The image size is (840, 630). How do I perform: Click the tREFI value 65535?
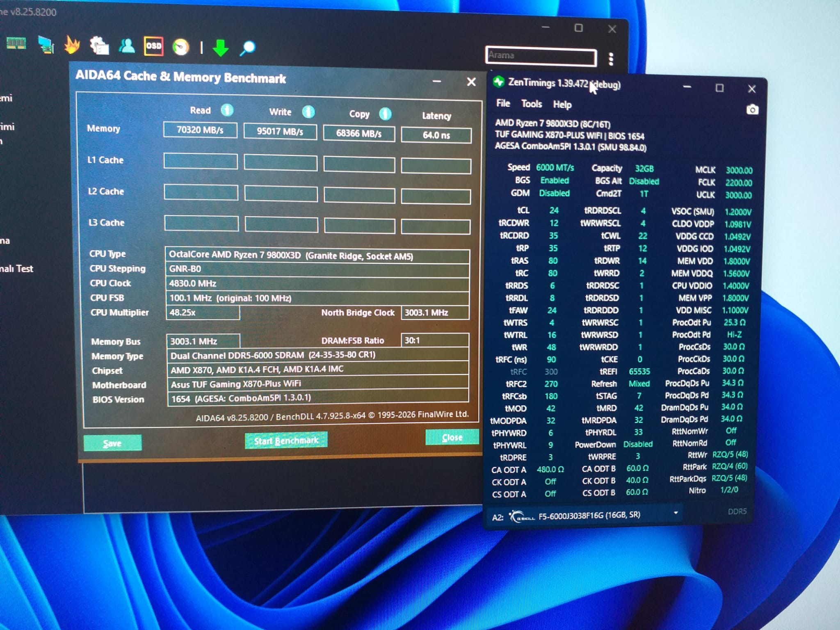click(639, 372)
